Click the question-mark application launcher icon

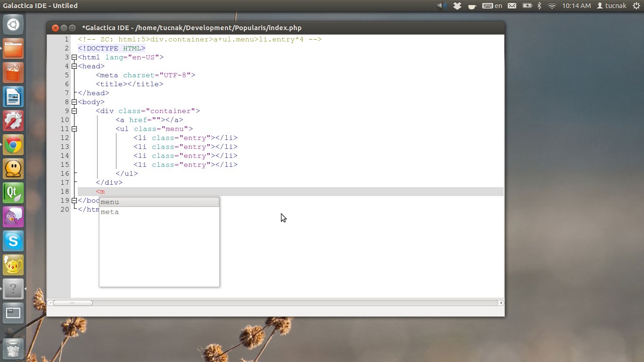(13, 289)
